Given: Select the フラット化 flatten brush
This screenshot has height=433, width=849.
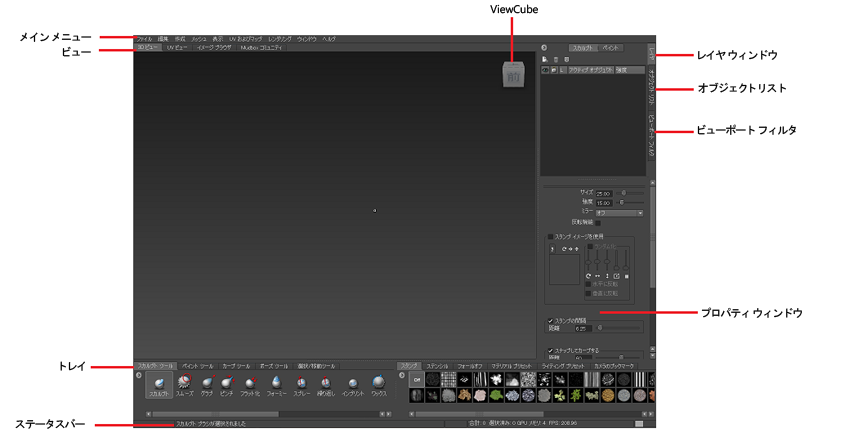Looking at the screenshot, I should click(x=250, y=385).
